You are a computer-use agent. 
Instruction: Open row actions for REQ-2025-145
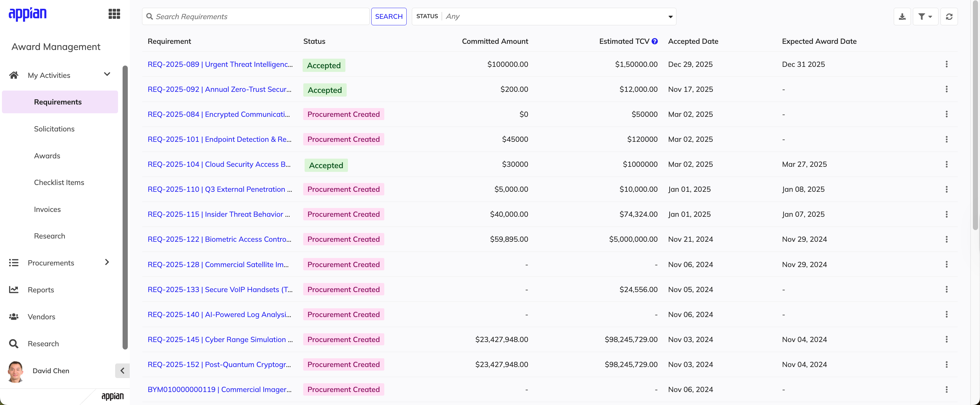pos(947,339)
